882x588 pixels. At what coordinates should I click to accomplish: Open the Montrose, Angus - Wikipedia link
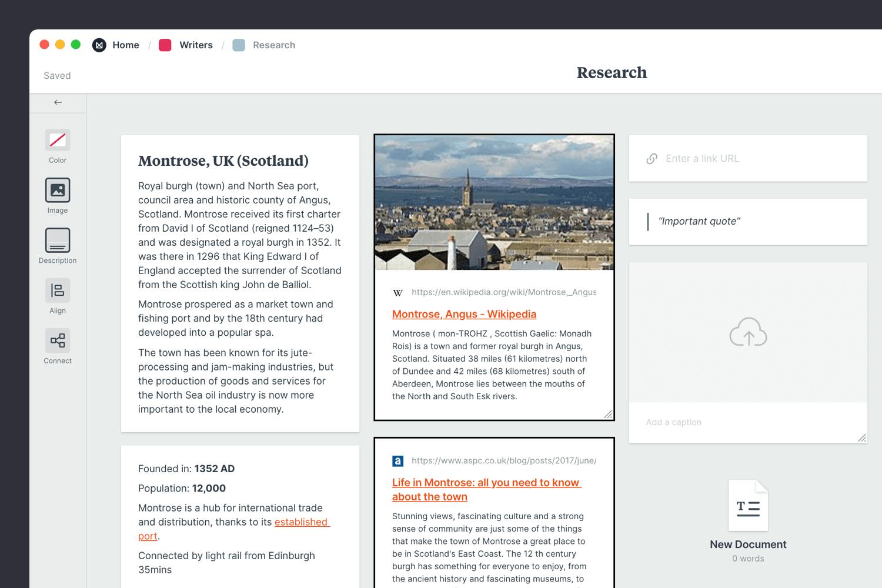pyautogui.click(x=464, y=314)
